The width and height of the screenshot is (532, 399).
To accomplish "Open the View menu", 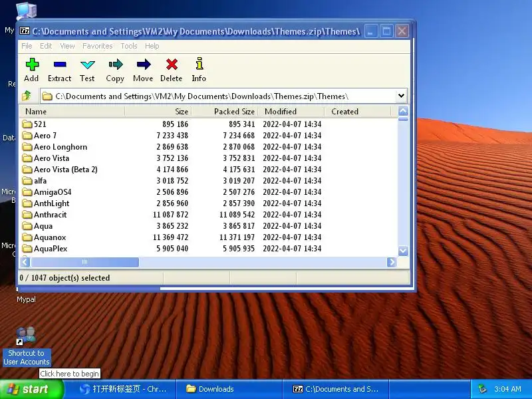I will pyautogui.click(x=67, y=46).
